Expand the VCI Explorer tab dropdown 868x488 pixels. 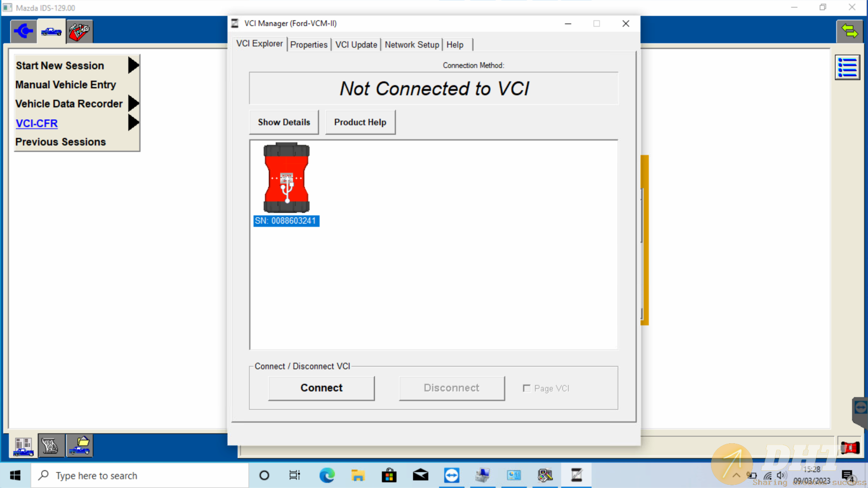[260, 43]
